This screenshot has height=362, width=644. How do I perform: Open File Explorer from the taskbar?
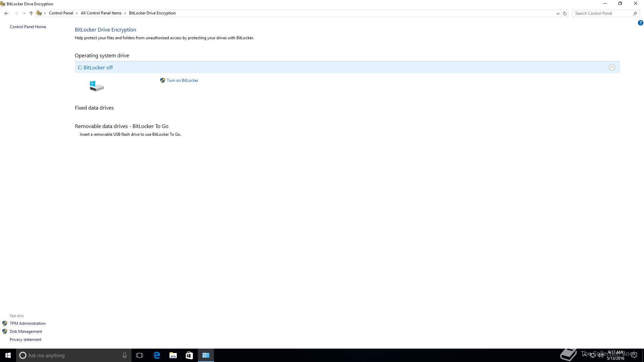pos(173,355)
